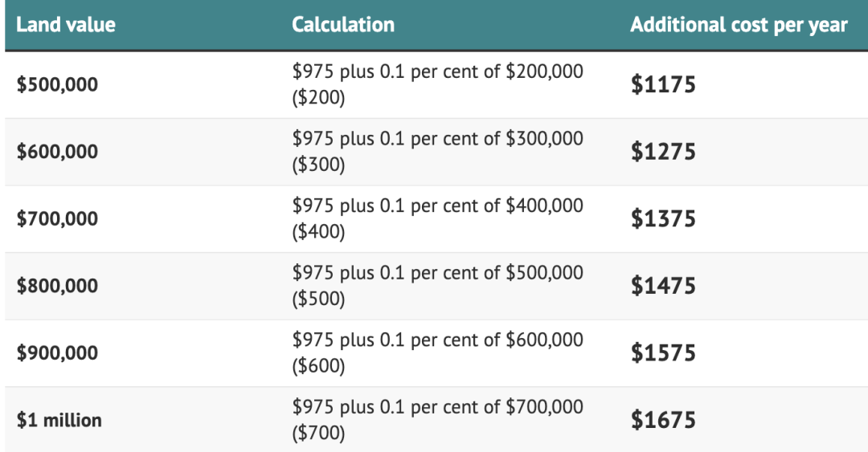The height and width of the screenshot is (452, 868).
Task: Click the $1275 additional cost value
Action: pos(663,152)
